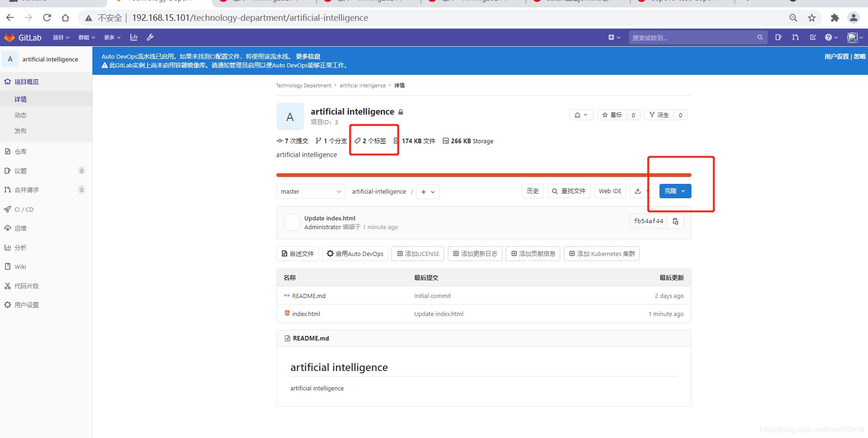Open Wiki in the sidebar
The image size is (868, 438).
pos(46,267)
